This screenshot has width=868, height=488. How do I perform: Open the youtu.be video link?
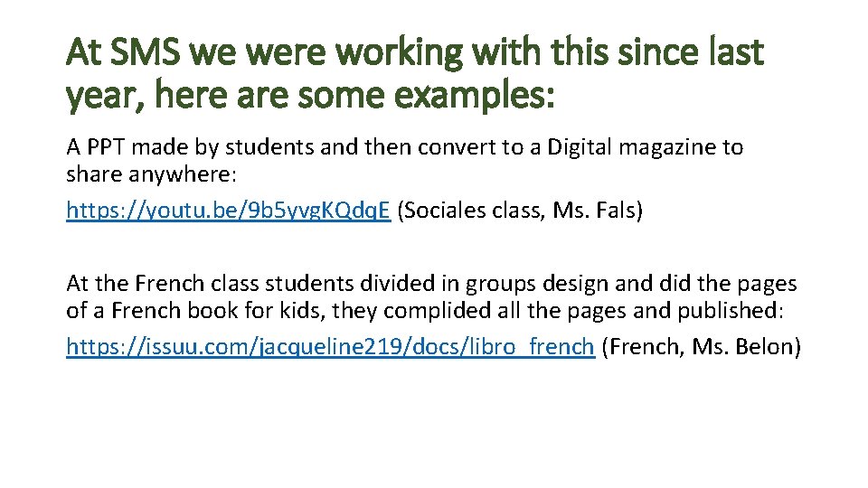228,211
